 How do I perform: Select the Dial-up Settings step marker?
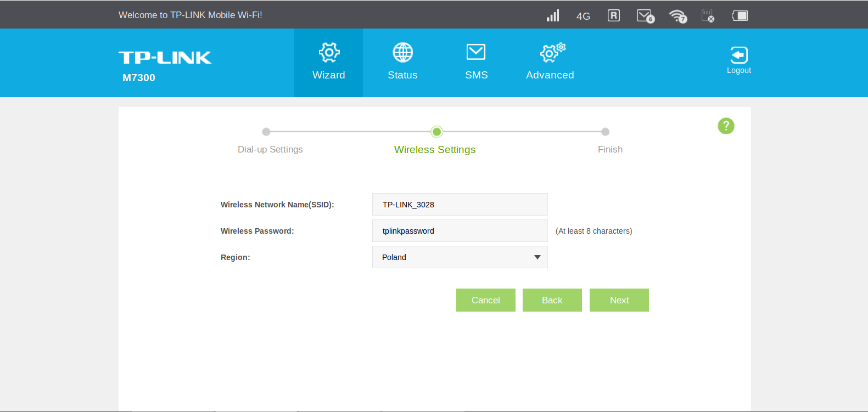click(x=266, y=132)
